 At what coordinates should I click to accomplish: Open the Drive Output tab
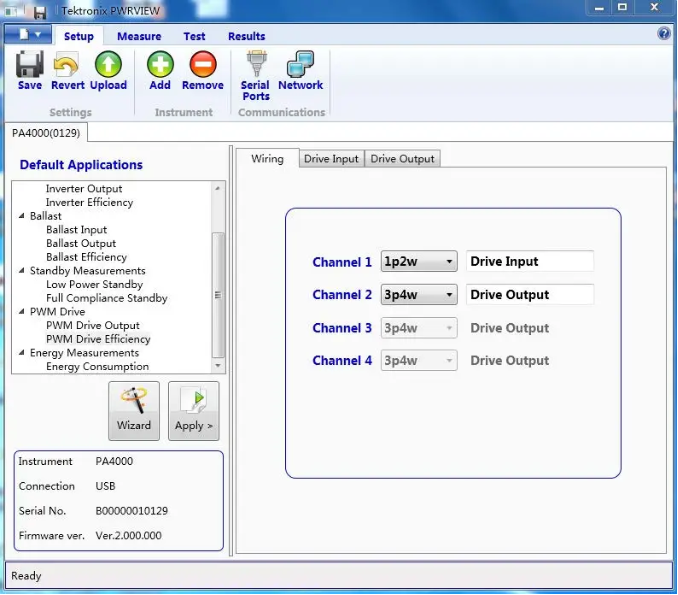click(402, 159)
